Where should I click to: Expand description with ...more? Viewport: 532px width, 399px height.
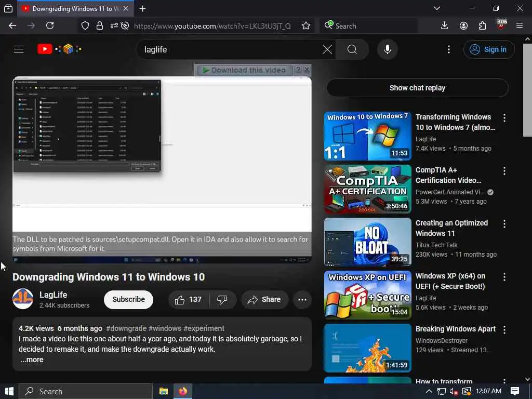click(x=32, y=360)
